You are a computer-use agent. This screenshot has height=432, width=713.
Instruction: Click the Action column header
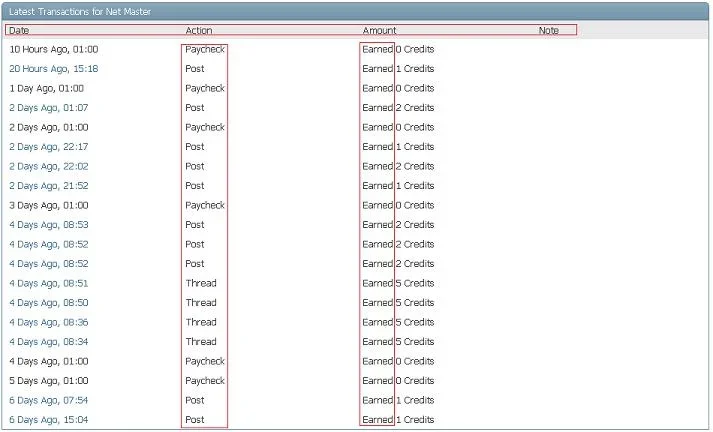click(199, 30)
